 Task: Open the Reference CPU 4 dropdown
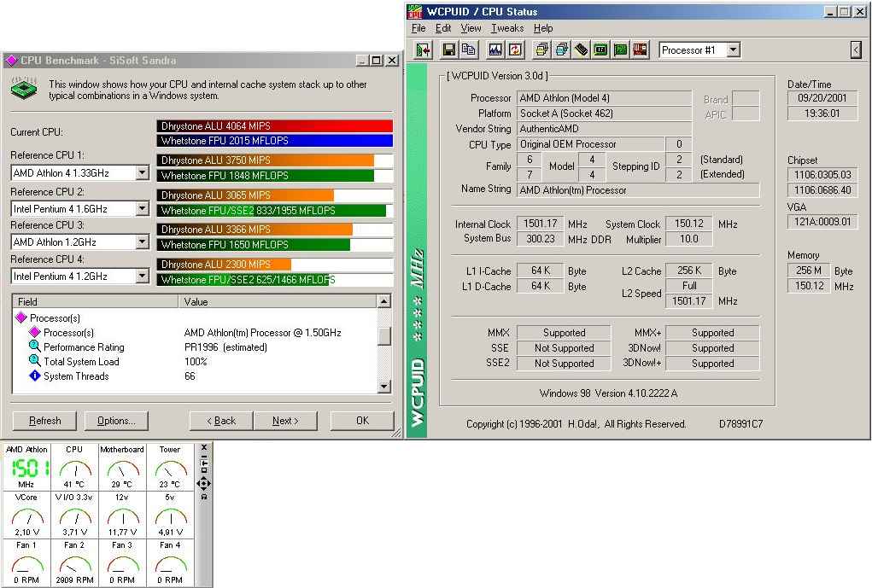click(x=143, y=277)
